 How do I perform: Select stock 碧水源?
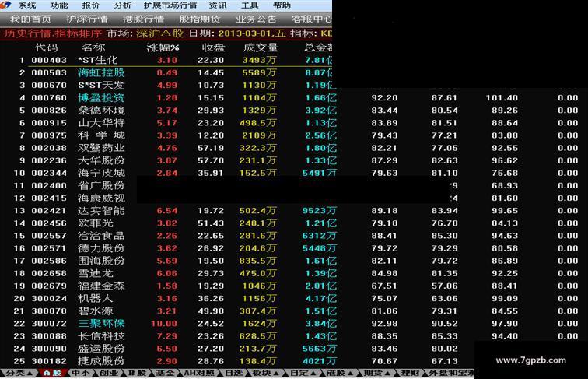pyautogui.click(x=96, y=311)
